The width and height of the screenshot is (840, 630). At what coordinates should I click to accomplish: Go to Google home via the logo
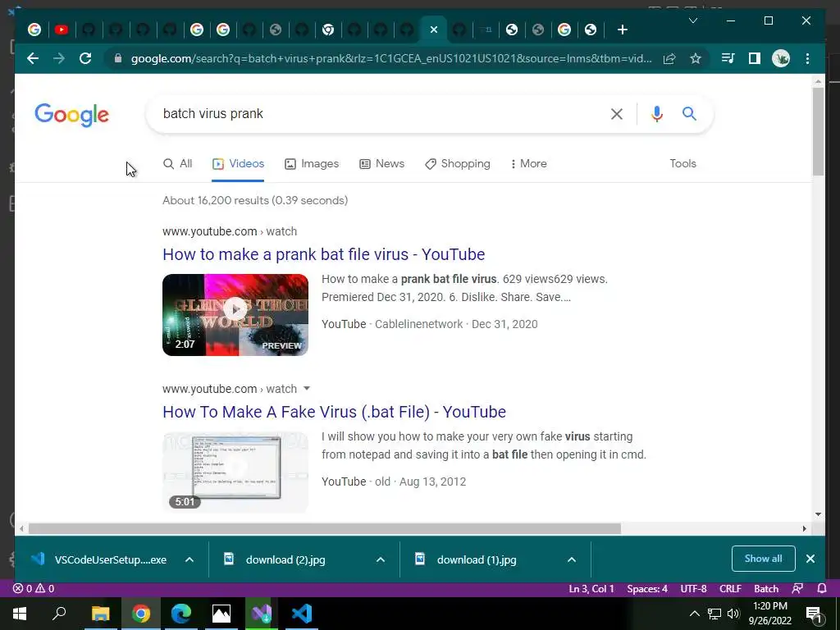(x=72, y=115)
